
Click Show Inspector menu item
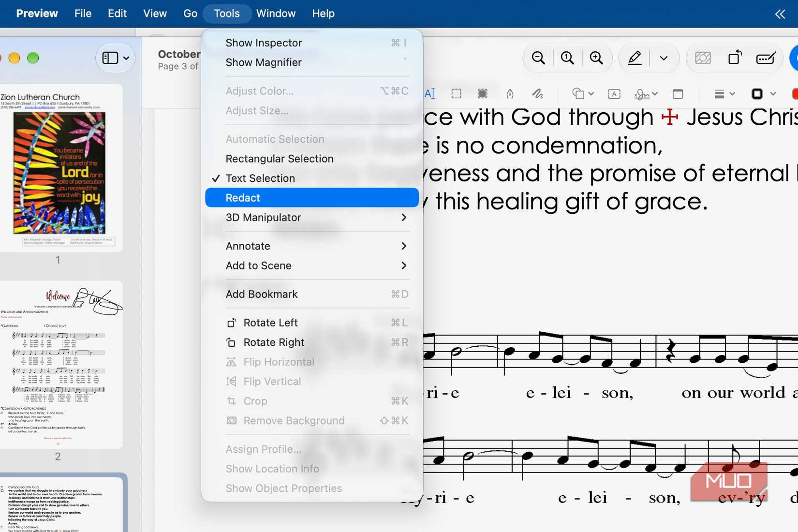[x=312, y=43]
